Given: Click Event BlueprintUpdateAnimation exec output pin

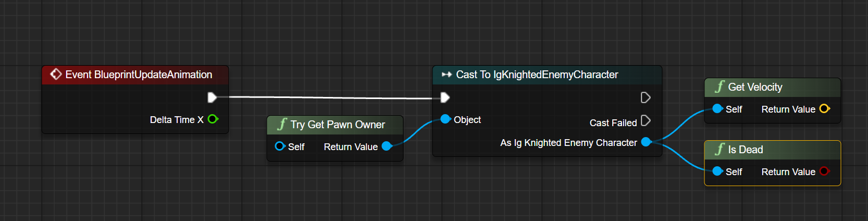Looking at the screenshot, I should point(212,97).
